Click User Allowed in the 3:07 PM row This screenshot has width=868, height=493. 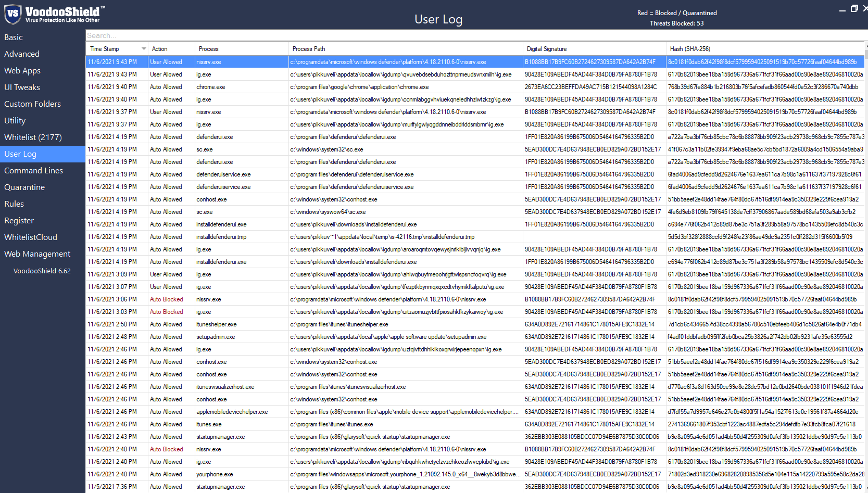(166, 287)
